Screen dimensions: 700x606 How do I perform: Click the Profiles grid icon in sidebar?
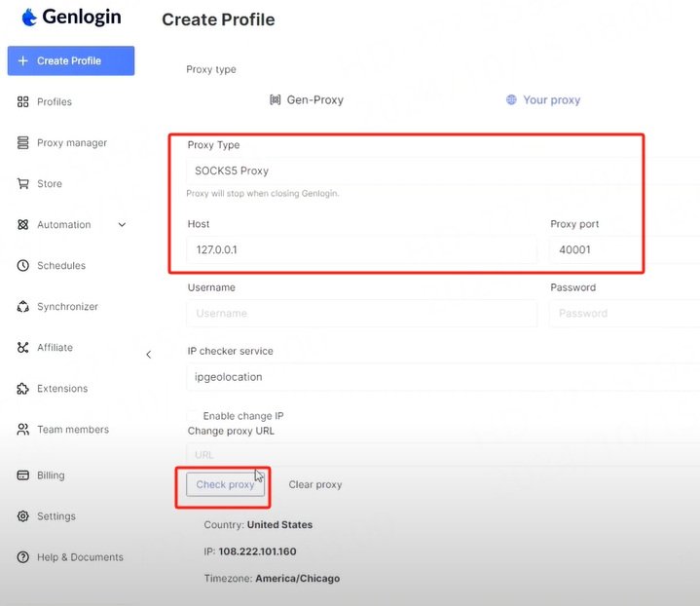pos(23,102)
